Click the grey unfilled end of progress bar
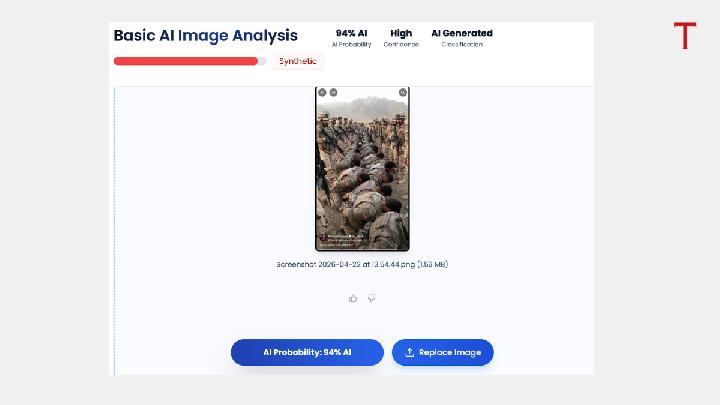The width and height of the screenshot is (720, 405). coord(264,61)
